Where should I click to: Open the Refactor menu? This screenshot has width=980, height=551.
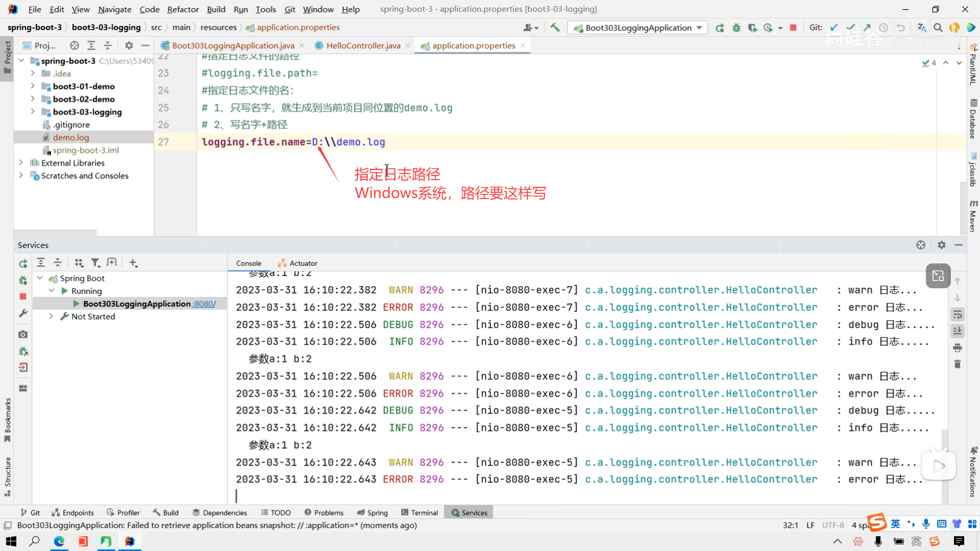point(183,9)
